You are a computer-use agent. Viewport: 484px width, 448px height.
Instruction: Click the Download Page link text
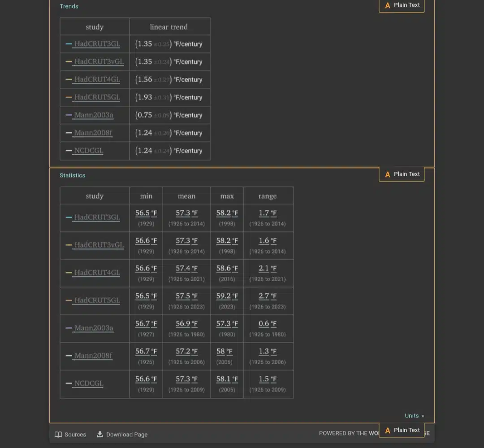127,435
